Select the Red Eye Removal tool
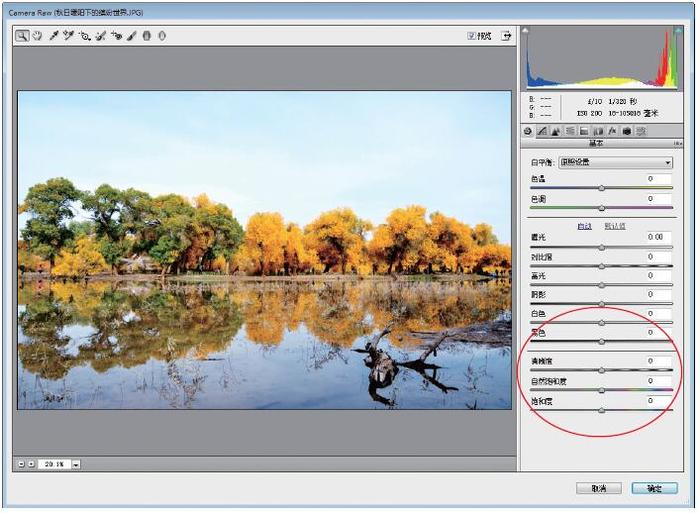This screenshot has height=513, width=700. (x=117, y=36)
